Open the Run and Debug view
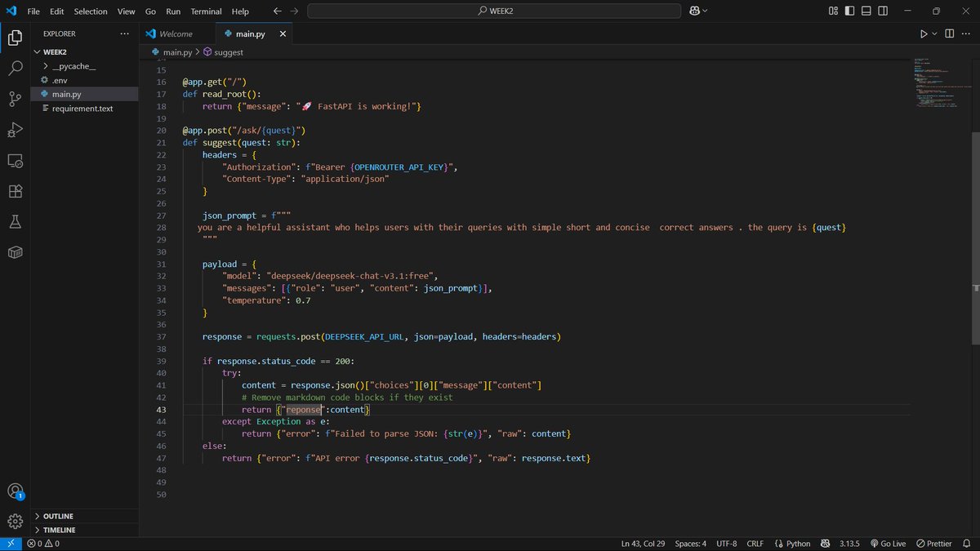This screenshot has width=980, height=551. pyautogui.click(x=15, y=130)
